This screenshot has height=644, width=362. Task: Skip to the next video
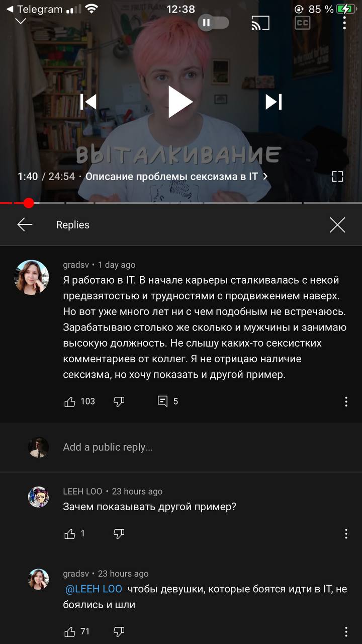pyautogui.click(x=274, y=102)
